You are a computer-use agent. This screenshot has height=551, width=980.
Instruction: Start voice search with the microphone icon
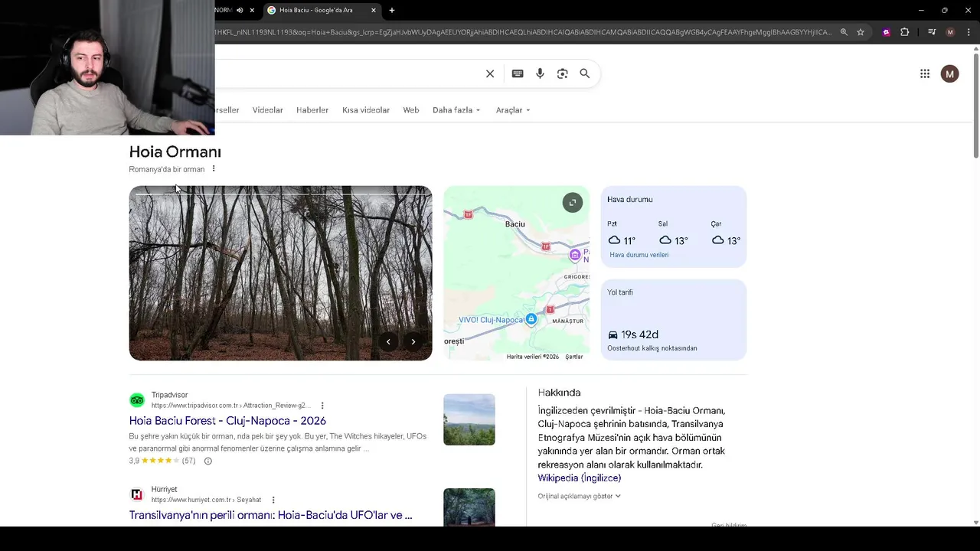tap(540, 73)
